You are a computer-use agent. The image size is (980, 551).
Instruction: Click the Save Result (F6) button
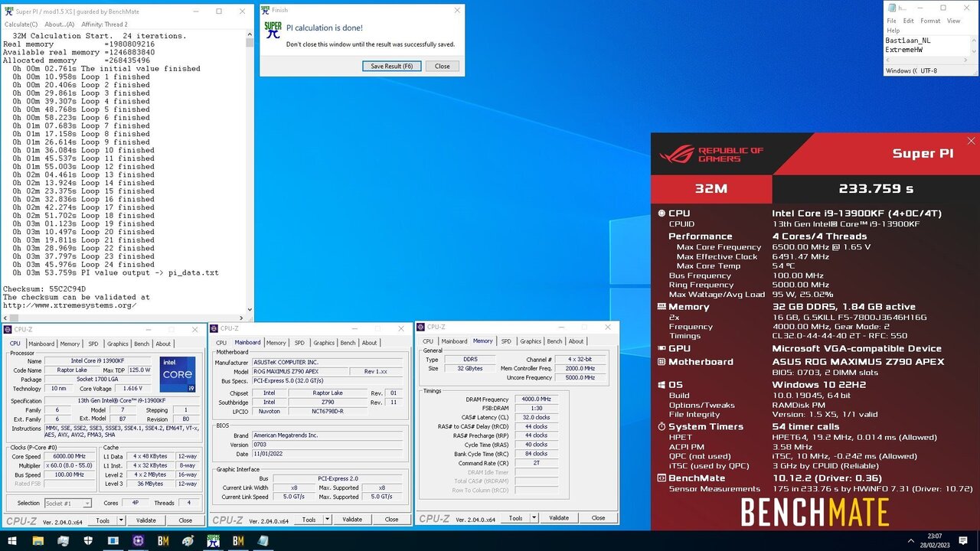coord(391,67)
